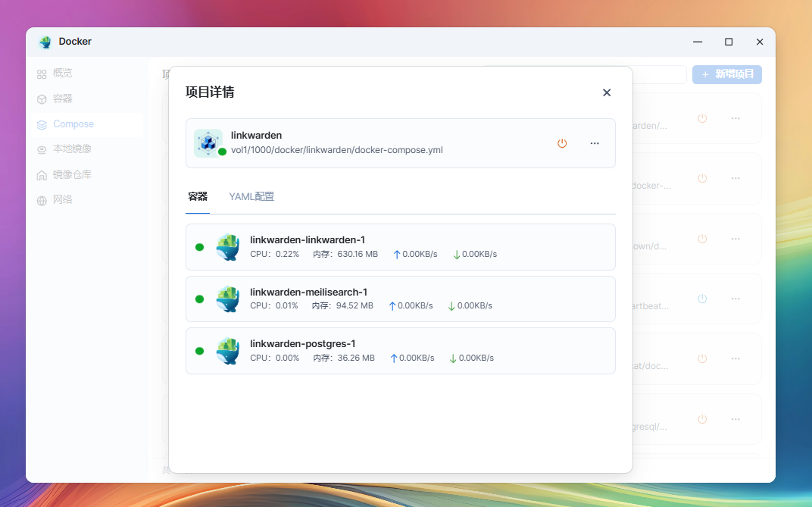Image resolution: width=812 pixels, height=507 pixels.
Task: Click the green status dot of linkwarden-meilisearch-1
Action: point(199,299)
